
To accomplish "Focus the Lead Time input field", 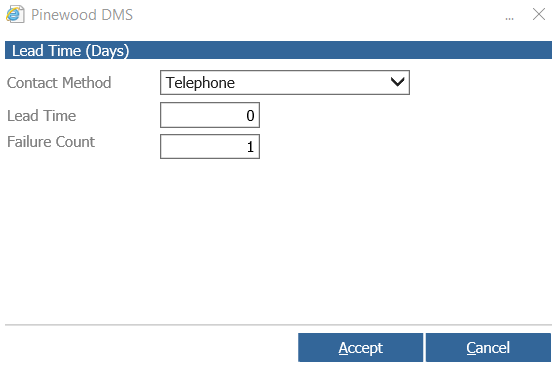I will click(210, 115).
